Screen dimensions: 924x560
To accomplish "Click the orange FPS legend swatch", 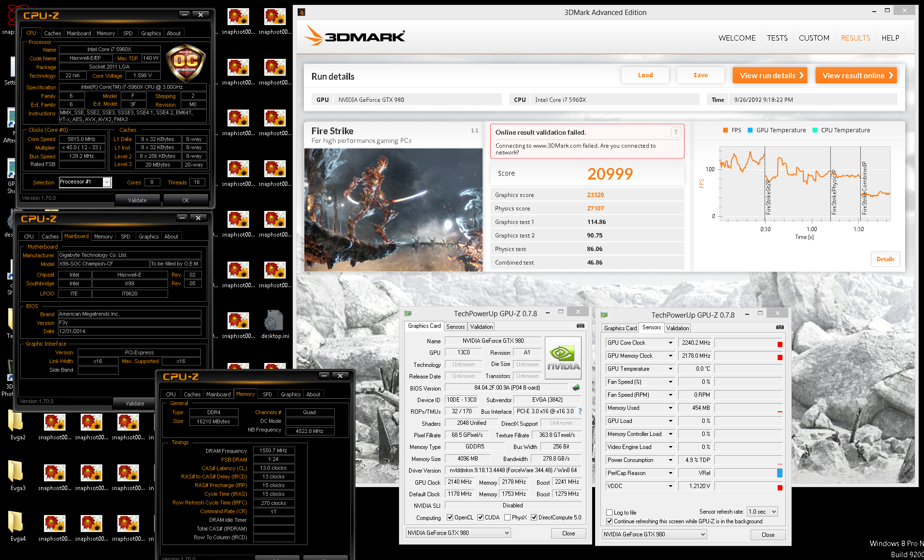I will tap(725, 130).
